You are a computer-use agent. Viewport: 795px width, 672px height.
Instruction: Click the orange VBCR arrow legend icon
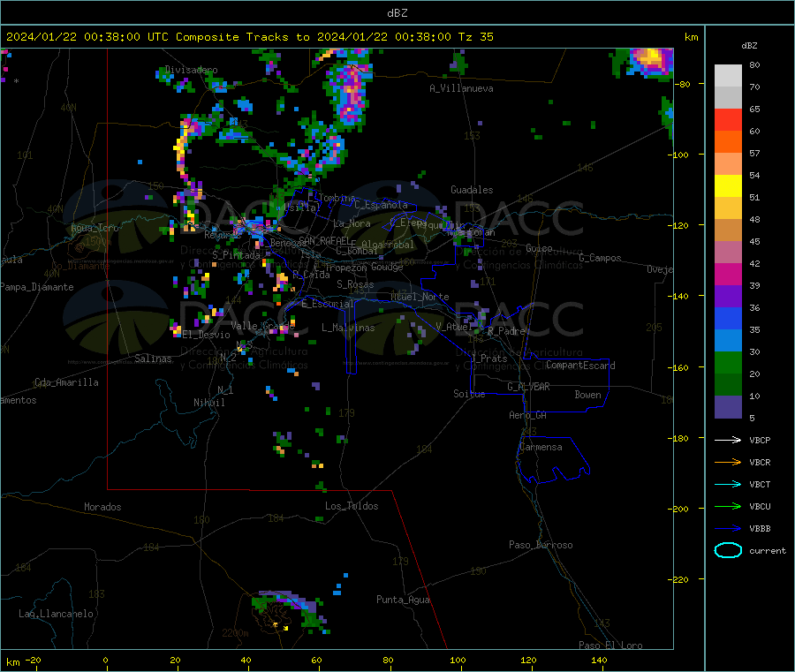[728, 462]
